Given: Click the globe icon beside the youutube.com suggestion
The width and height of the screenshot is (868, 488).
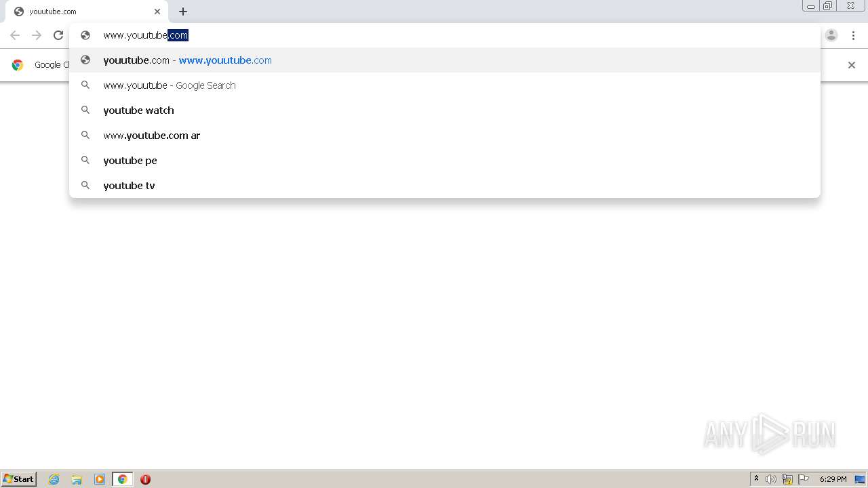Looking at the screenshot, I should [x=85, y=60].
